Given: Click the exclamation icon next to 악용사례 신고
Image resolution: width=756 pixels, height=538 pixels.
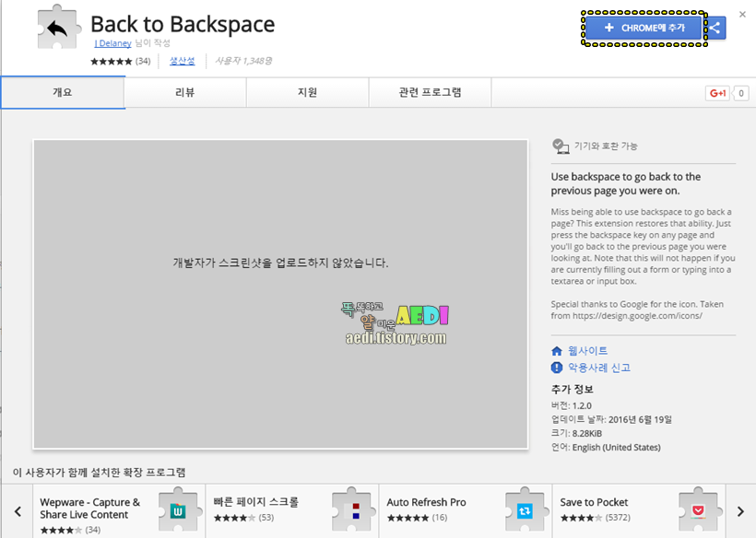Looking at the screenshot, I should [555, 368].
